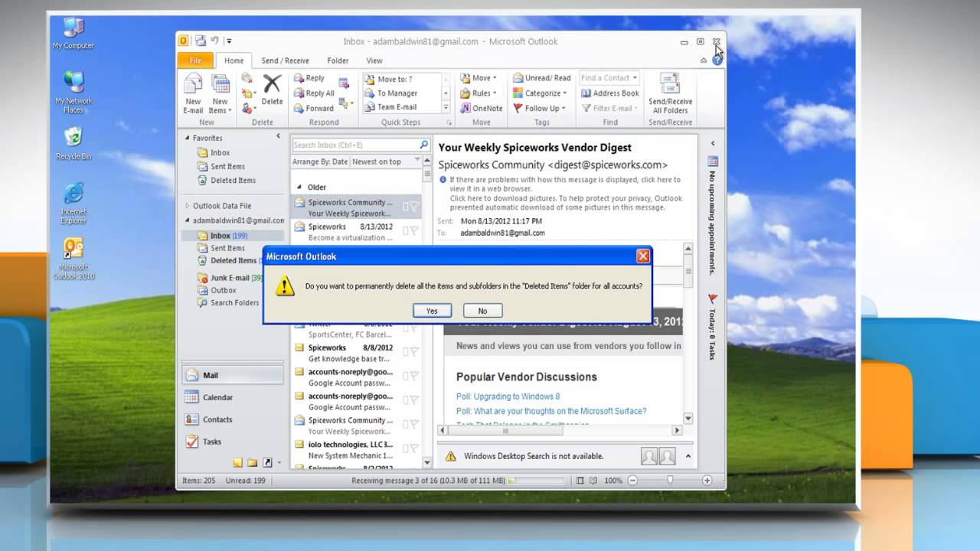Expand the People Pane with the caret
The height and width of the screenshot is (551, 980).
[x=688, y=456]
